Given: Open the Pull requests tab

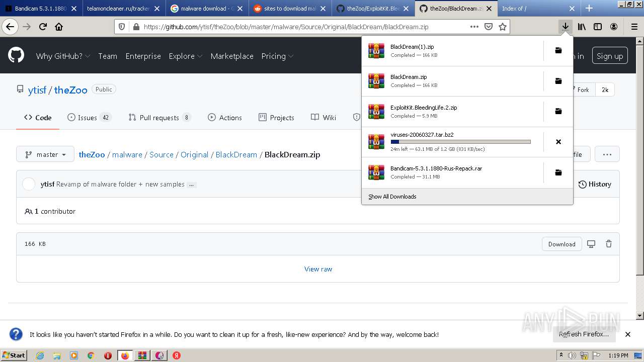Looking at the screenshot, I should [160, 118].
